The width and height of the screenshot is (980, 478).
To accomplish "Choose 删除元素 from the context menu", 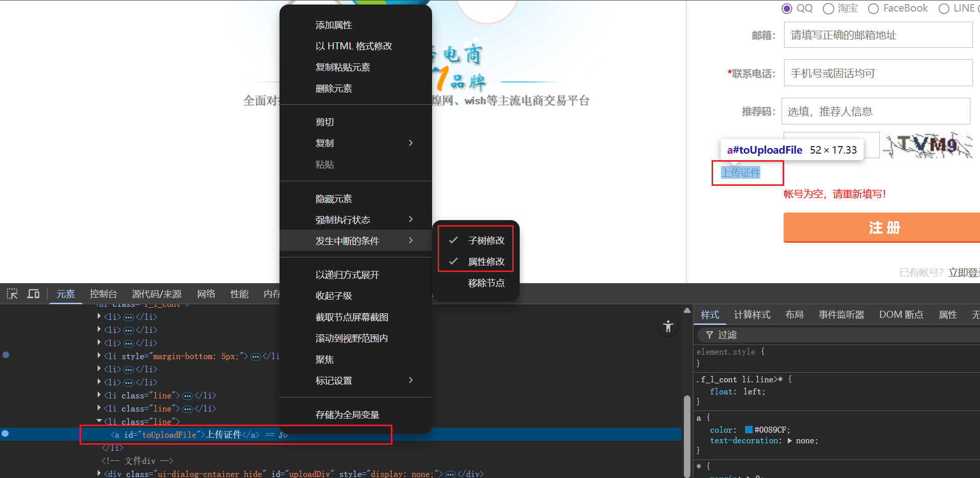I will pyautogui.click(x=333, y=89).
